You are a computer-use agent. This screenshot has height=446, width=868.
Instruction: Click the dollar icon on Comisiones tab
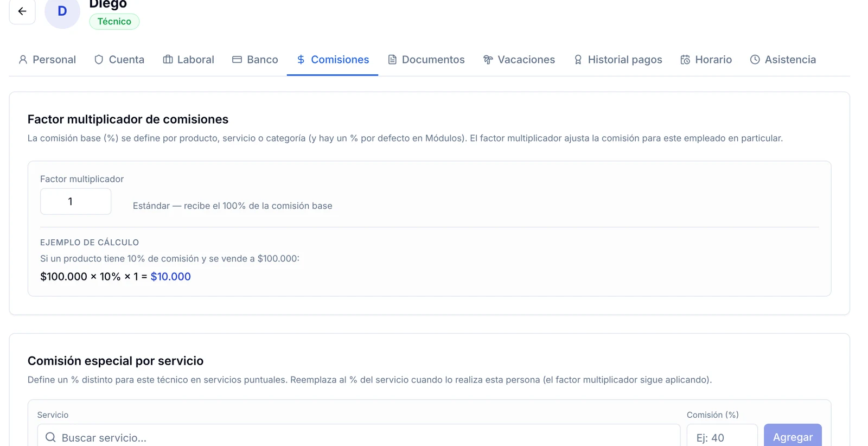pos(301,60)
